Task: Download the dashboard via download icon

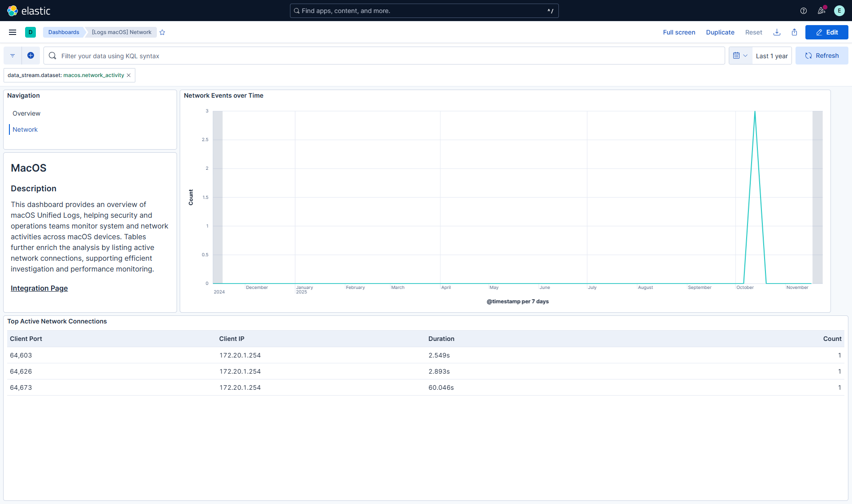Action: tap(777, 32)
